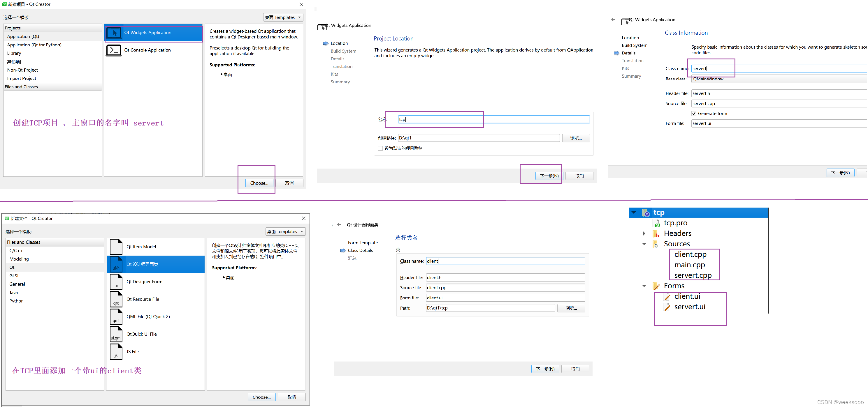This screenshot has width=868, height=407.
Task: Uncheck the Generate form checkbox
Action: click(x=694, y=114)
